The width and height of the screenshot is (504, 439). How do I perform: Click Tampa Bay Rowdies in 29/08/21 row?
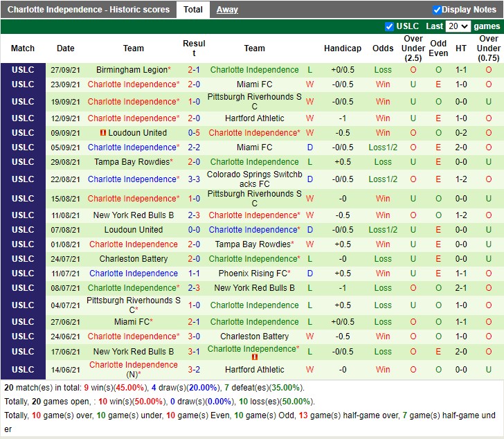click(x=132, y=162)
